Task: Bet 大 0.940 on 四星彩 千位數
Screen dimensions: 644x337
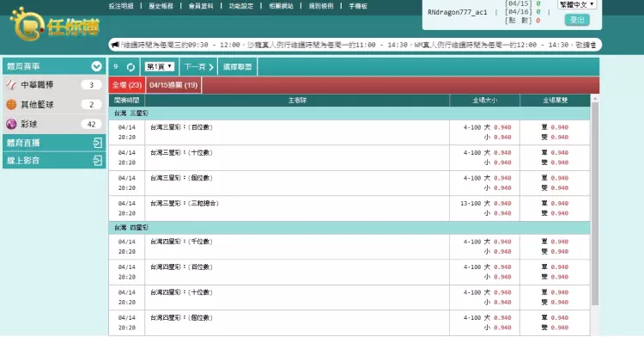Action: click(502, 242)
